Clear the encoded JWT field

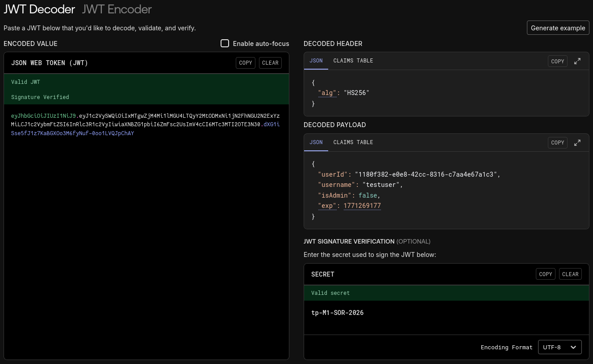pyautogui.click(x=270, y=63)
